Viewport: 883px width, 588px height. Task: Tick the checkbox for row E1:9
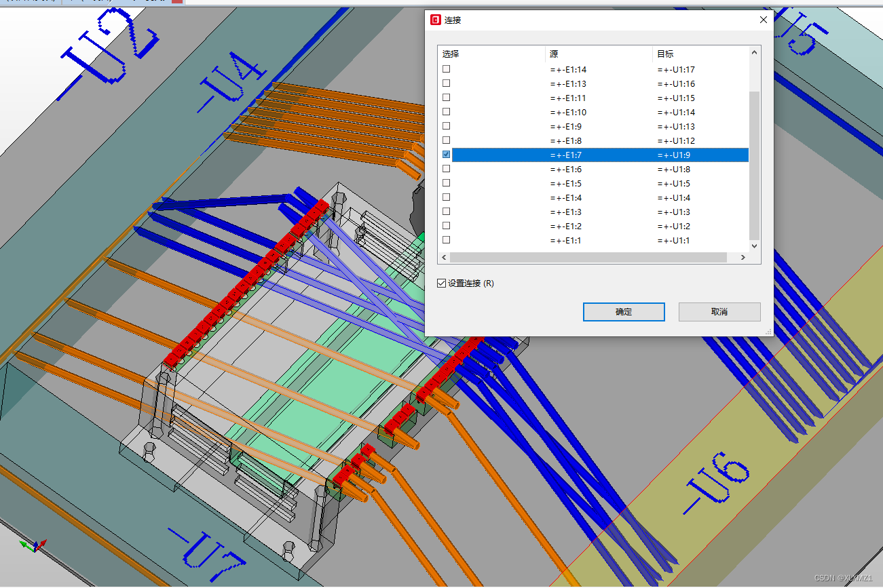446,126
